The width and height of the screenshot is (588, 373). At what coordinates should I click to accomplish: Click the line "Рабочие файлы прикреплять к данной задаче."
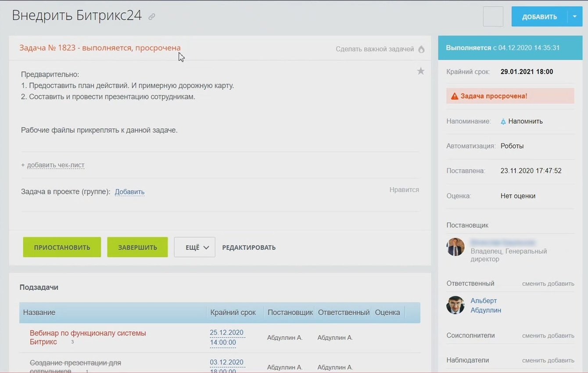99,130
